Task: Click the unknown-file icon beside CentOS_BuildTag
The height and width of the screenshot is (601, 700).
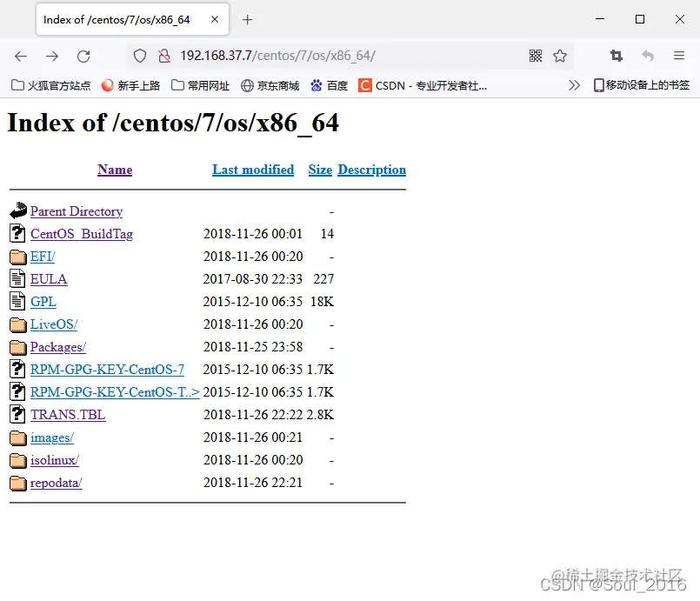Action: (x=17, y=233)
